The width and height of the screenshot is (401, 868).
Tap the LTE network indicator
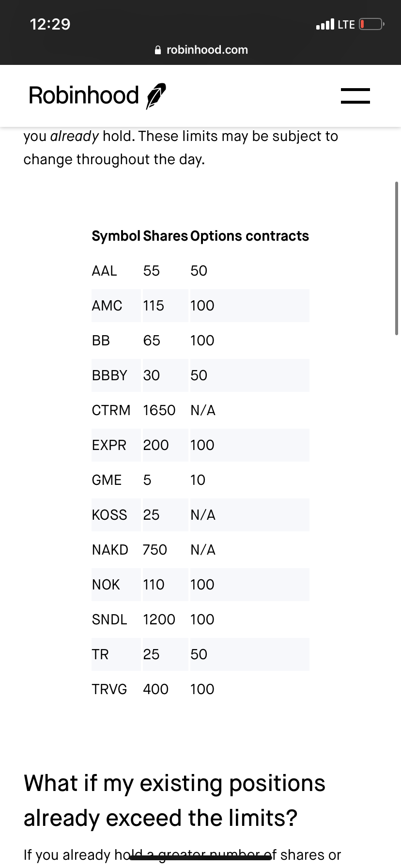point(346,24)
